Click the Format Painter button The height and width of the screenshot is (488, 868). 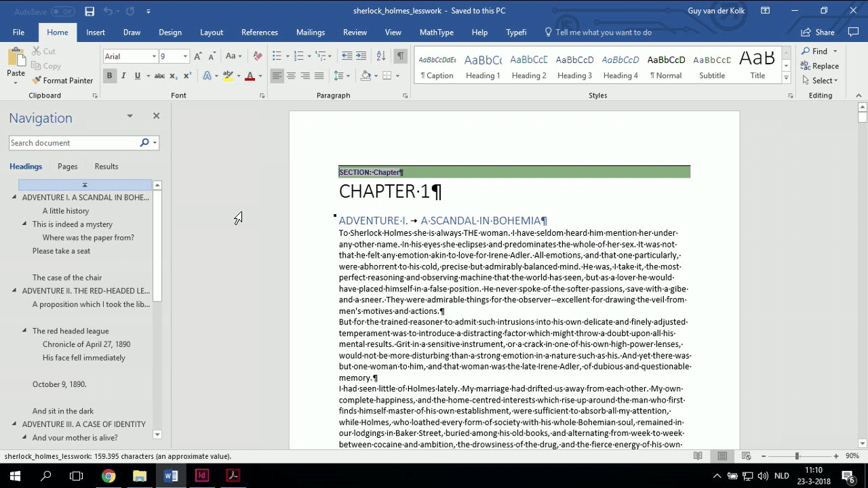tap(62, 80)
